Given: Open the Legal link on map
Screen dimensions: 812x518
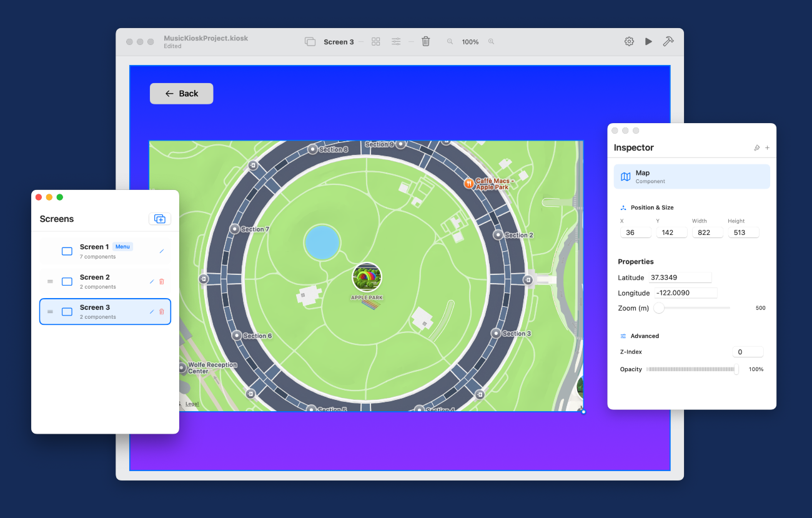Looking at the screenshot, I should click(192, 404).
